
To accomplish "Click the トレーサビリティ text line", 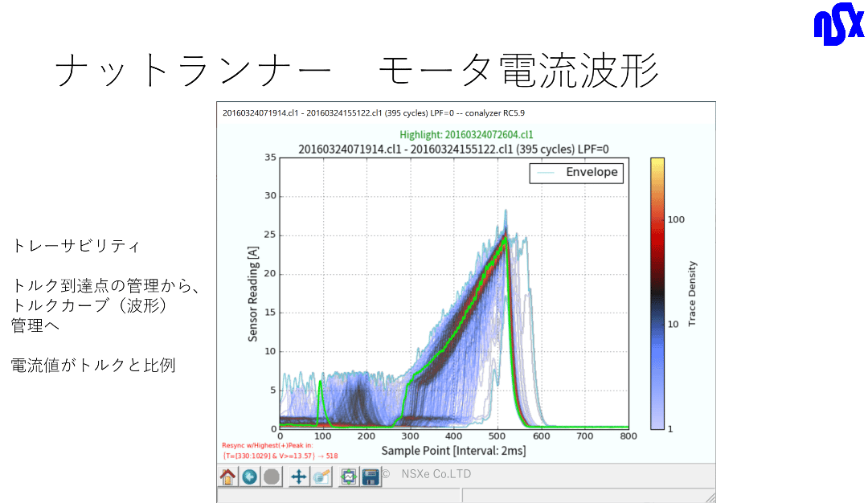I will pos(76,246).
